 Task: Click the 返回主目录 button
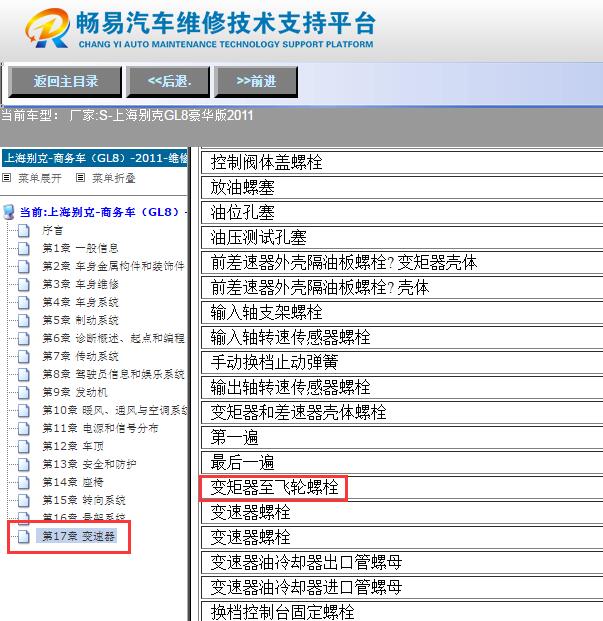[x=65, y=82]
